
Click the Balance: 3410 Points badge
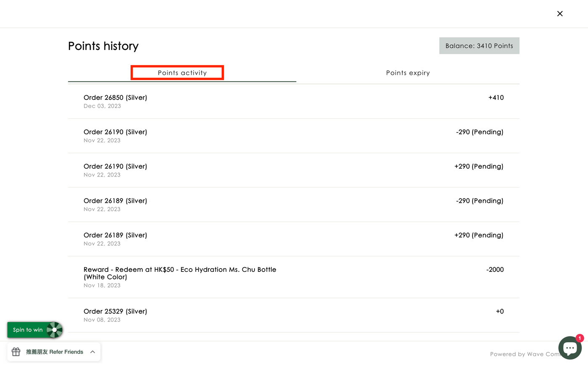(479, 46)
